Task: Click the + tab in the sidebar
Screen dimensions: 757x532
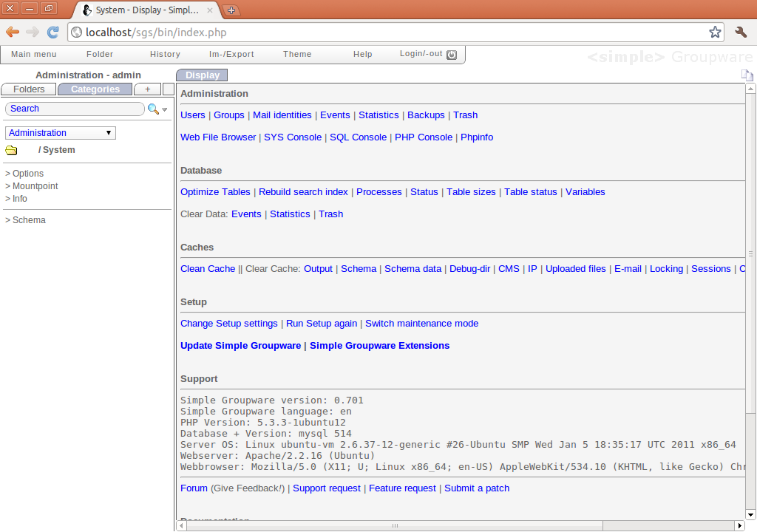Action: click(x=148, y=89)
